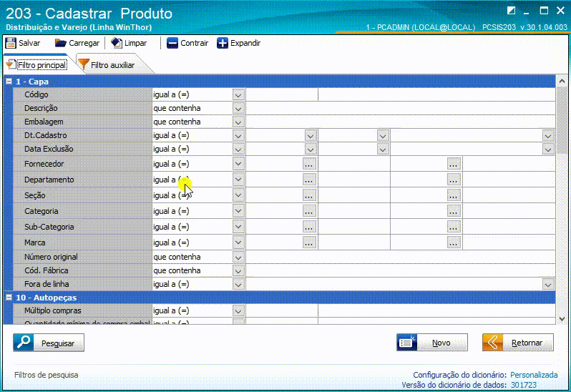Image resolution: width=571 pixels, height=392 pixels.
Task: Open the Fora de linha operator dropdown
Action: point(238,285)
